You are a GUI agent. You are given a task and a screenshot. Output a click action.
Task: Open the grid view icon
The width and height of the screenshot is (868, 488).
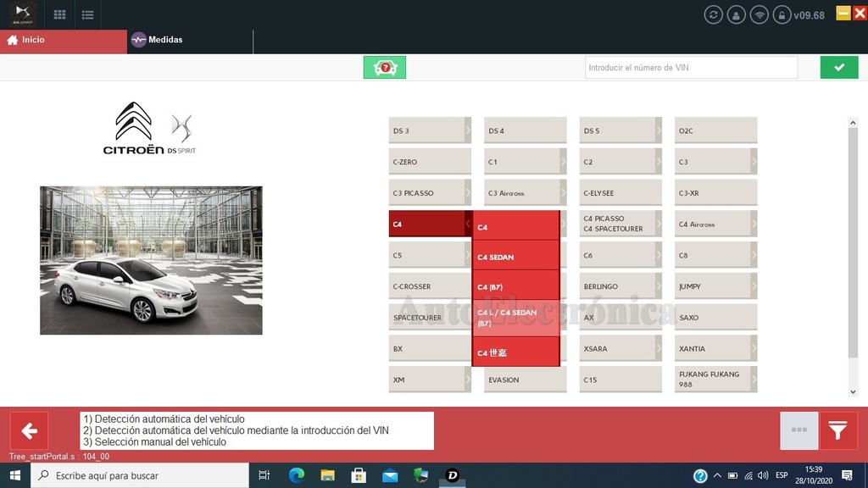[60, 15]
